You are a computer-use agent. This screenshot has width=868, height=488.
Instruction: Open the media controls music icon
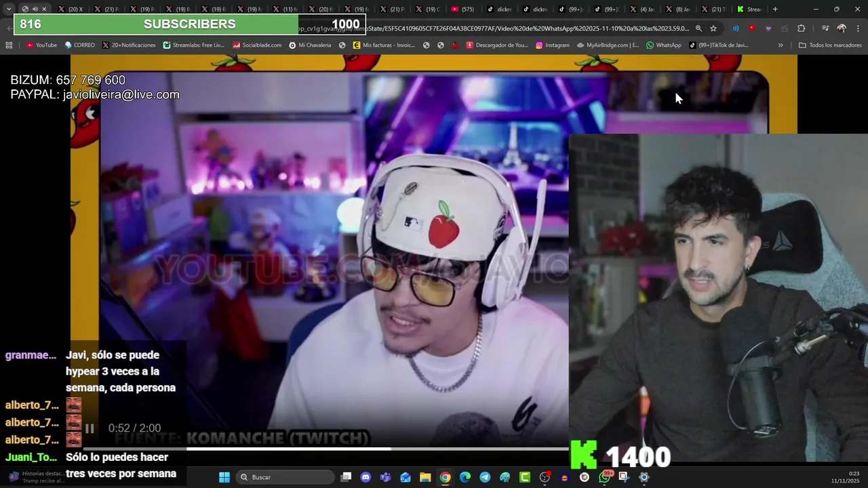pyautogui.click(x=825, y=28)
